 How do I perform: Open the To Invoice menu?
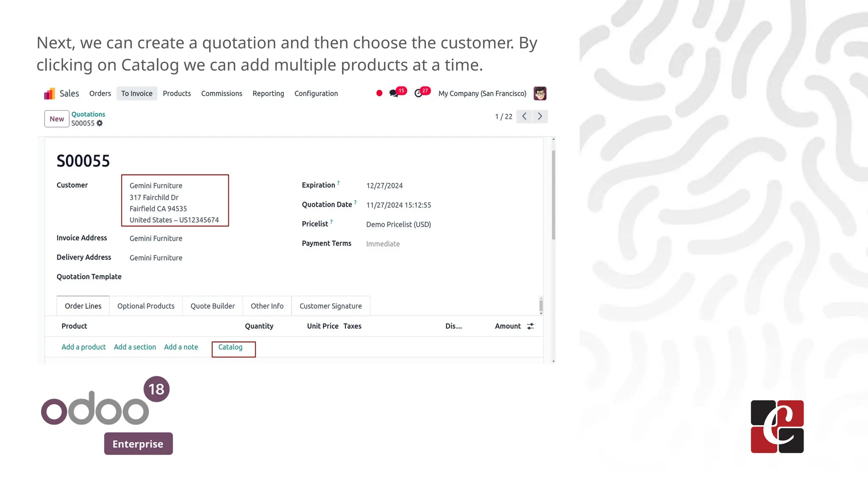tap(137, 94)
